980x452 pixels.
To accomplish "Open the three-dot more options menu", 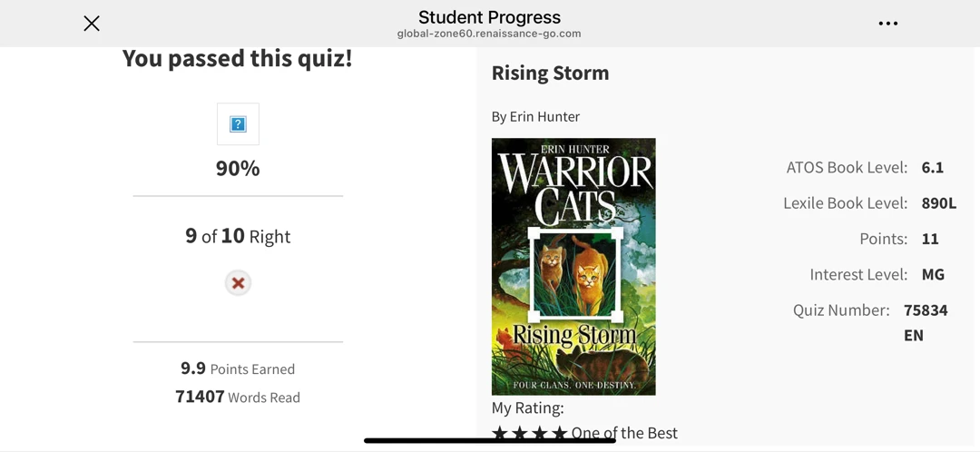I will point(887,24).
